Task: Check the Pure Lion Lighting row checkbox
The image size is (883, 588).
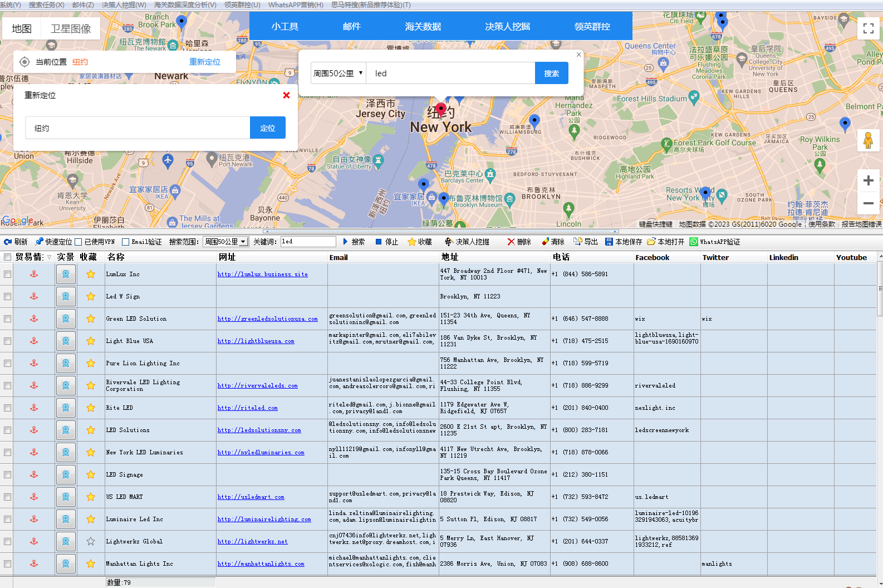Action: [7, 363]
